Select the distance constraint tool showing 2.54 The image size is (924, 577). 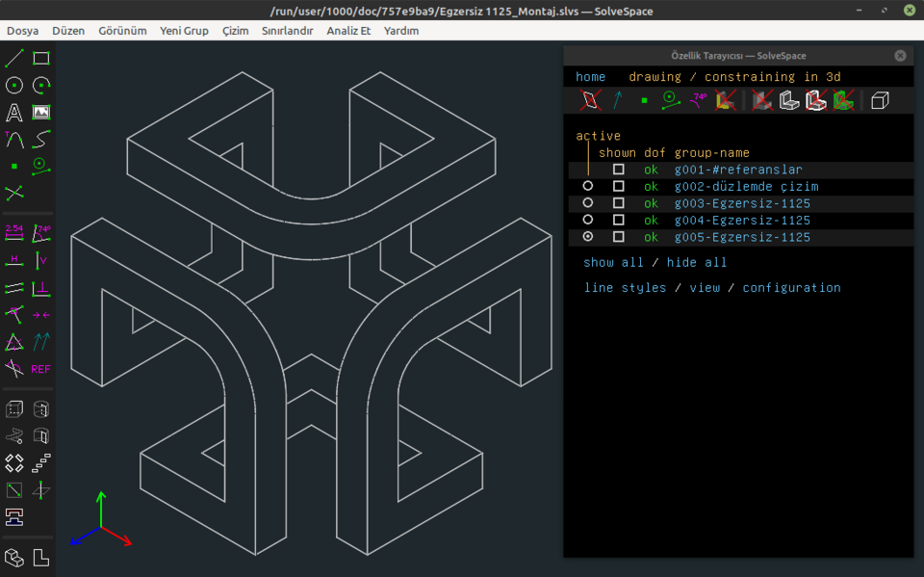click(14, 232)
